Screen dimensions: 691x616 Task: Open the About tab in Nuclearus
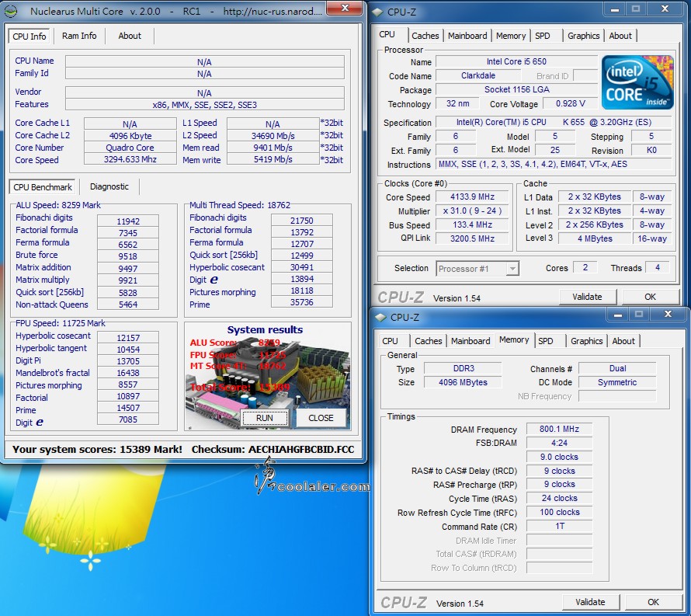(x=130, y=36)
